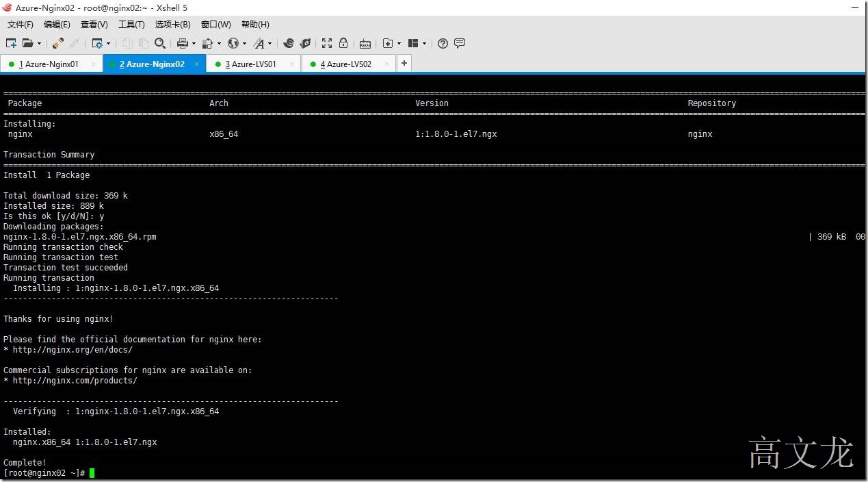Open the 窗口(W) menu

[215, 25]
